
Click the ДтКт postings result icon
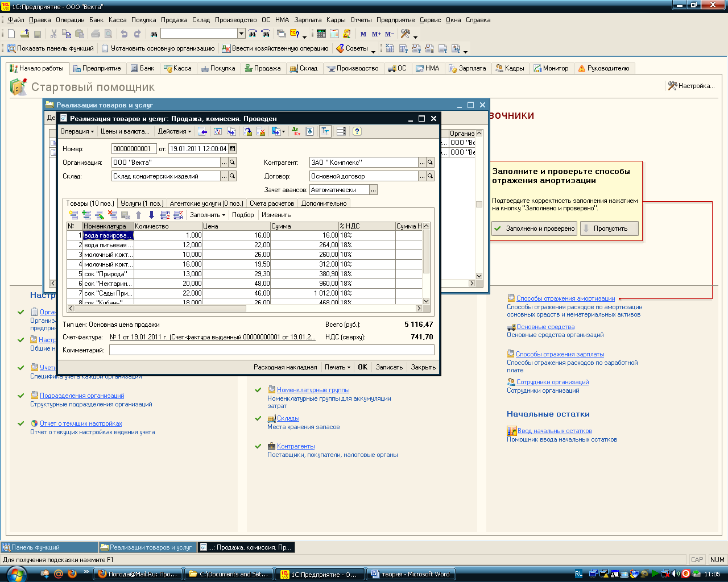tap(296, 131)
